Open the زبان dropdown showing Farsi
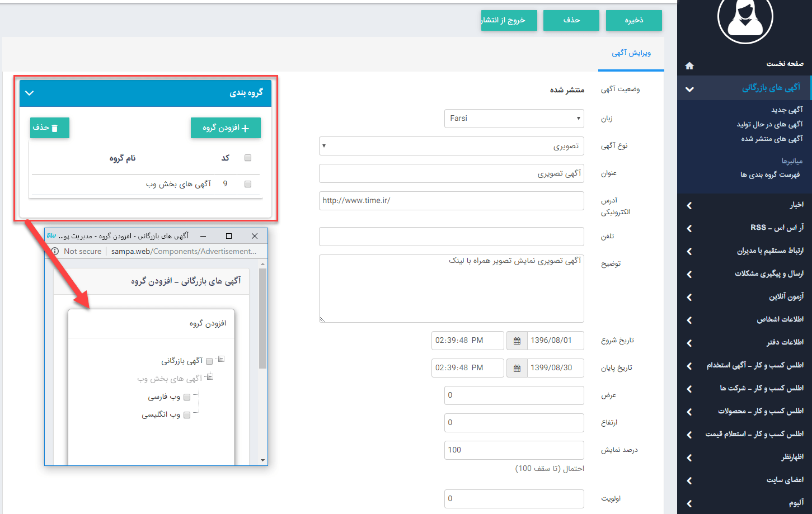 (x=514, y=118)
